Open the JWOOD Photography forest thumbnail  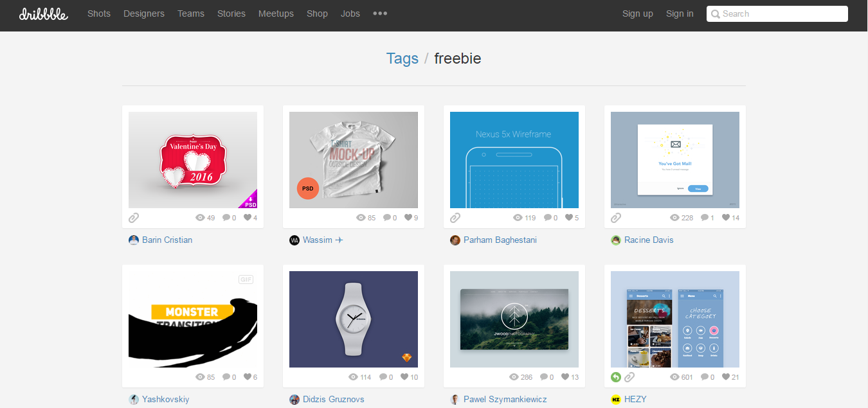click(x=514, y=319)
